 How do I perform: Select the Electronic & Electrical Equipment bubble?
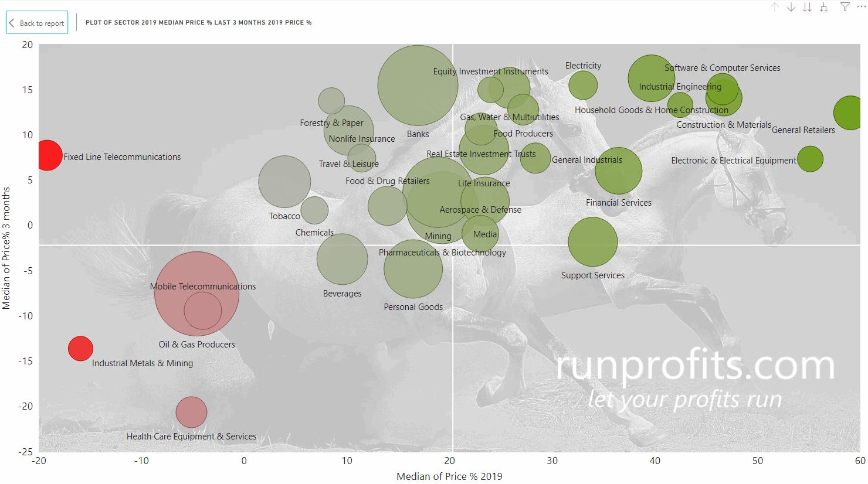pyautogui.click(x=810, y=159)
